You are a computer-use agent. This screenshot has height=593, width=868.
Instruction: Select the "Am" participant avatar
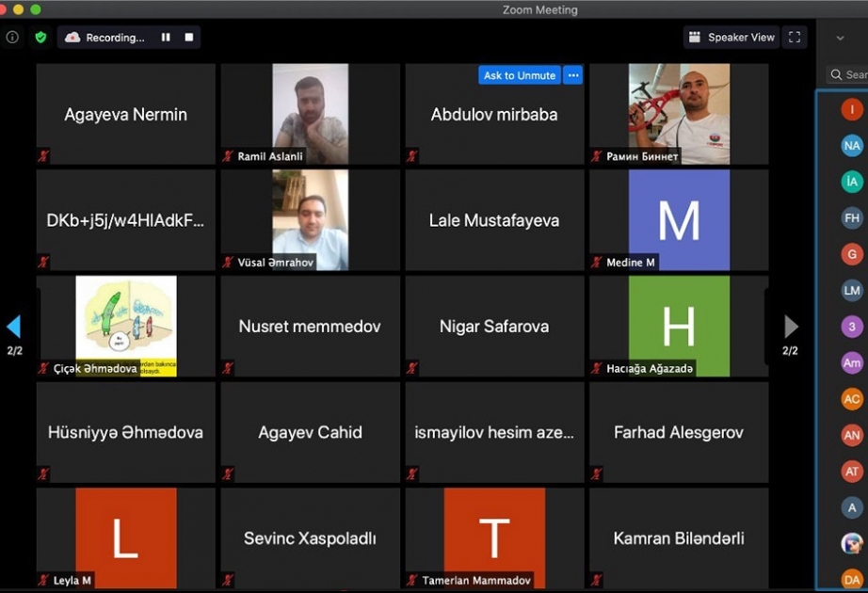852,362
